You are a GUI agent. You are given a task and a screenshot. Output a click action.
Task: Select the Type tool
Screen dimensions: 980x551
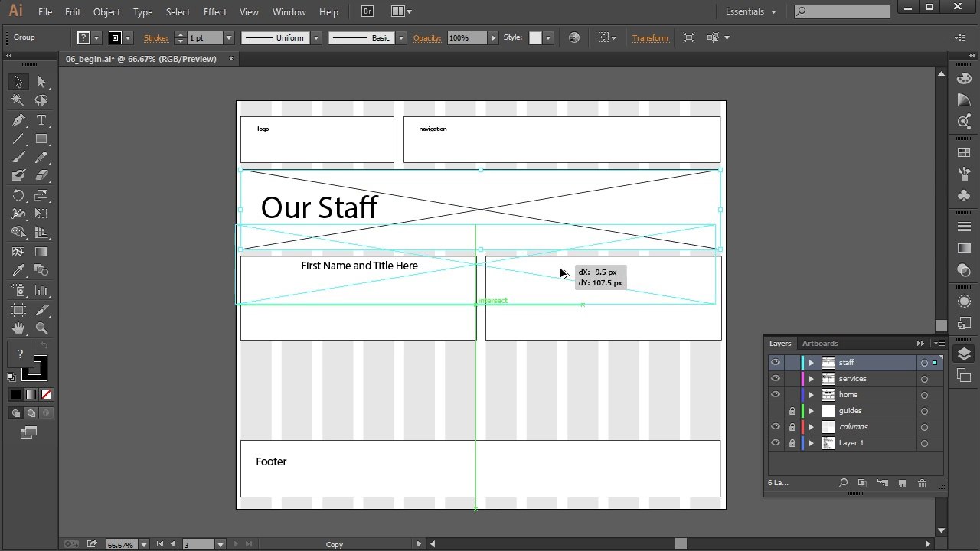41,120
